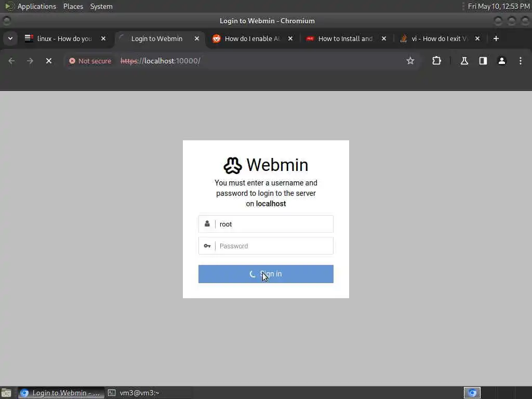Open the System menu
532x399 pixels.
pyautogui.click(x=101, y=6)
